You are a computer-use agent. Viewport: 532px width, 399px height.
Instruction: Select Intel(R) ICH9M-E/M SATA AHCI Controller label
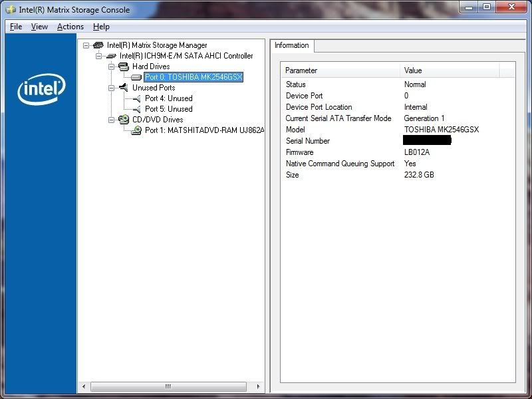point(186,56)
